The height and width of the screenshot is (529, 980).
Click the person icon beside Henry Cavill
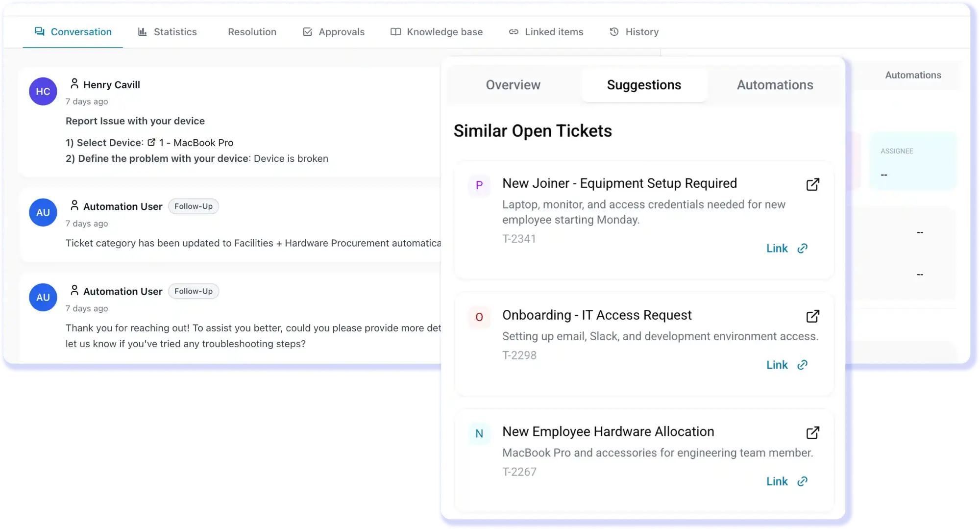(x=74, y=84)
